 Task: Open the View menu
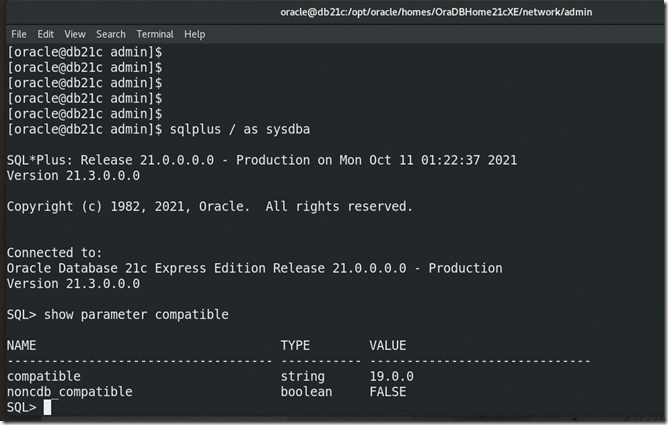point(75,33)
